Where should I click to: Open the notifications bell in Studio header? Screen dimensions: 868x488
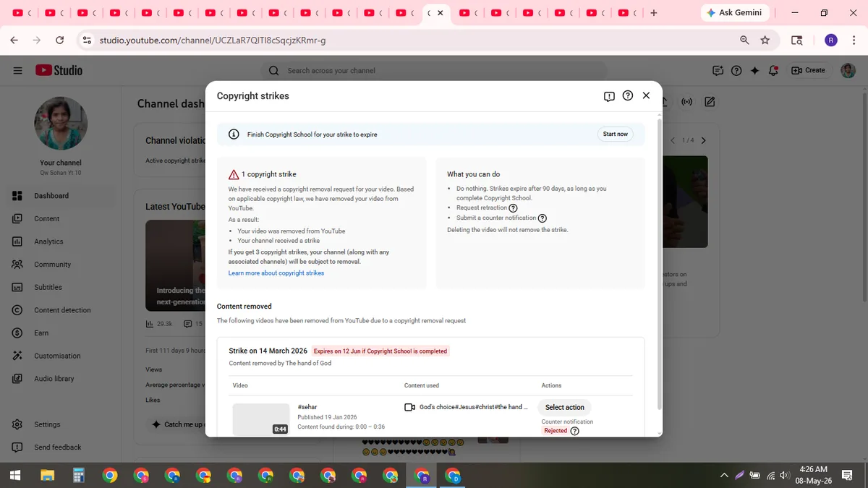[x=773, y=70]
